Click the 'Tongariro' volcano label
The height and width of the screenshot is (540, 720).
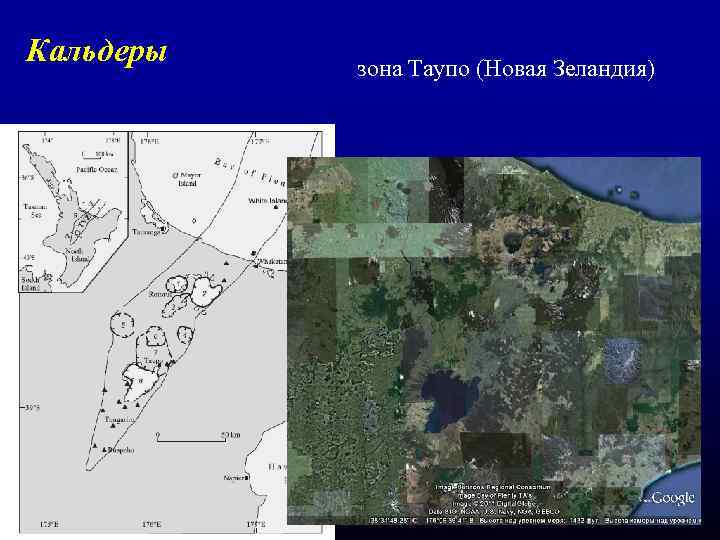pyautogui.click(x=120, y=419)
